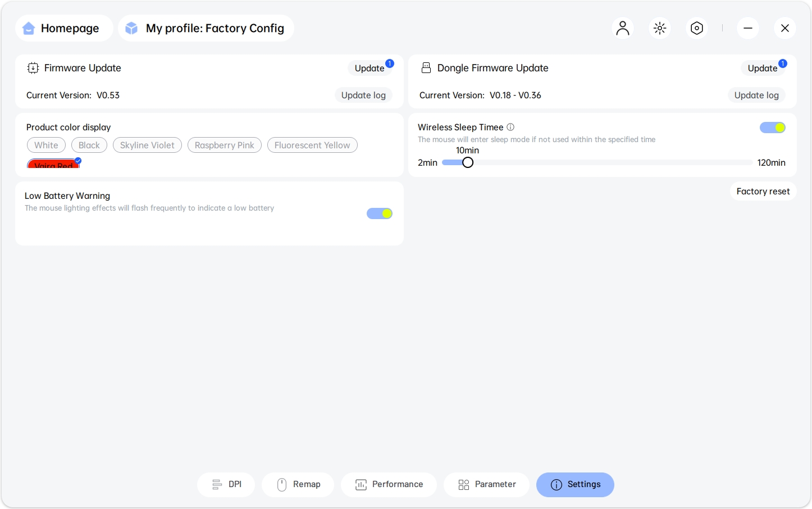The height and width of the screenshot is (509, 812).
Task: Turn off Low Battery Warning switch
Action: click(x=379, y=213)
